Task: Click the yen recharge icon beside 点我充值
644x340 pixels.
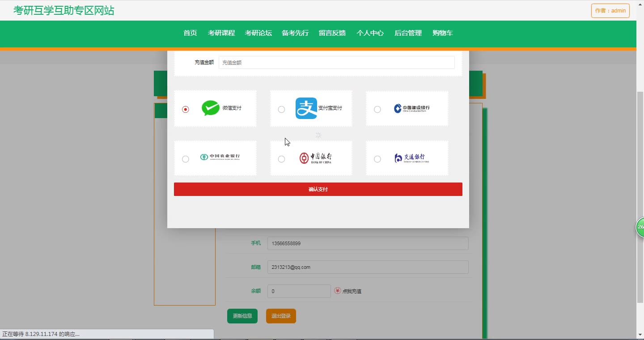Action: (x=338, y=291)
